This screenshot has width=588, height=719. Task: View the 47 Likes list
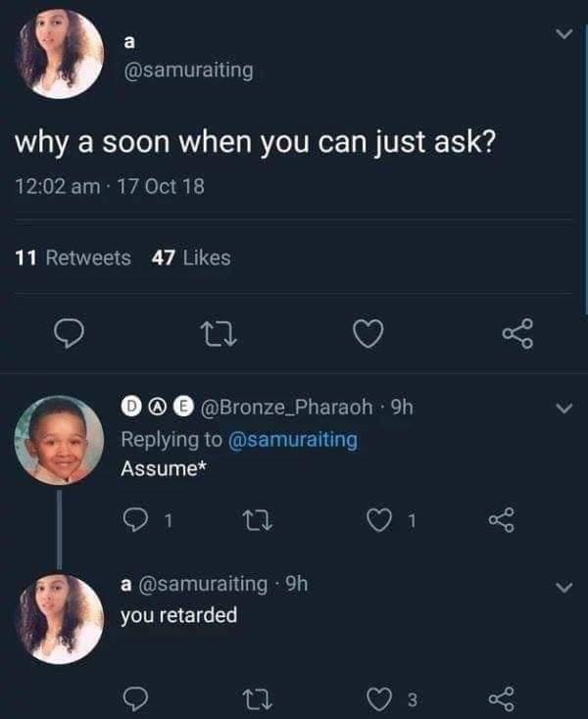[x=191, y=258]
